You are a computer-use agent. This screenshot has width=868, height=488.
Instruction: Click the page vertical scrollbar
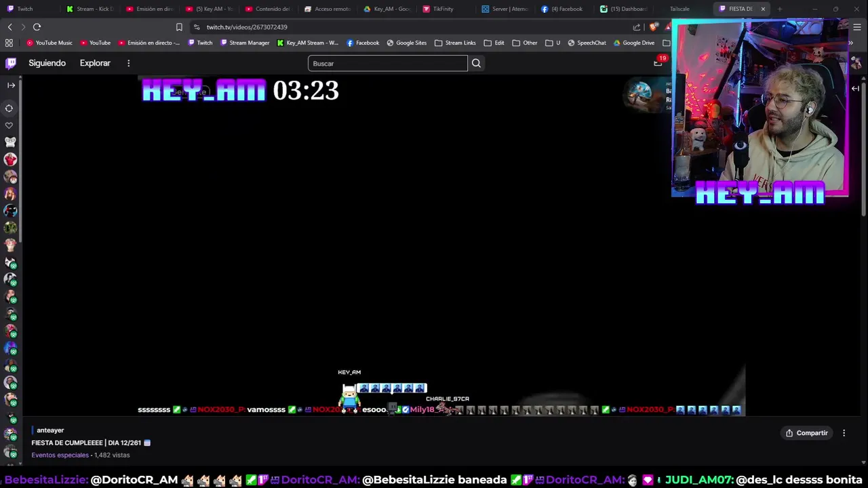click(x=864, y=149)
